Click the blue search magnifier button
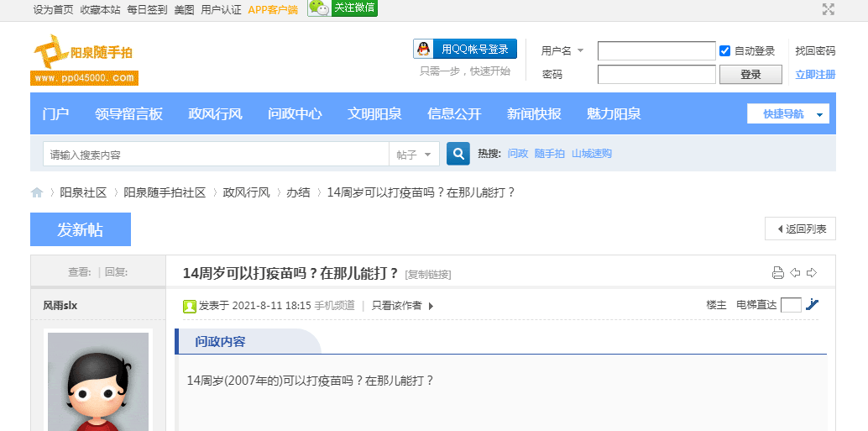868x431 pixels. click(x=458, y=154)
